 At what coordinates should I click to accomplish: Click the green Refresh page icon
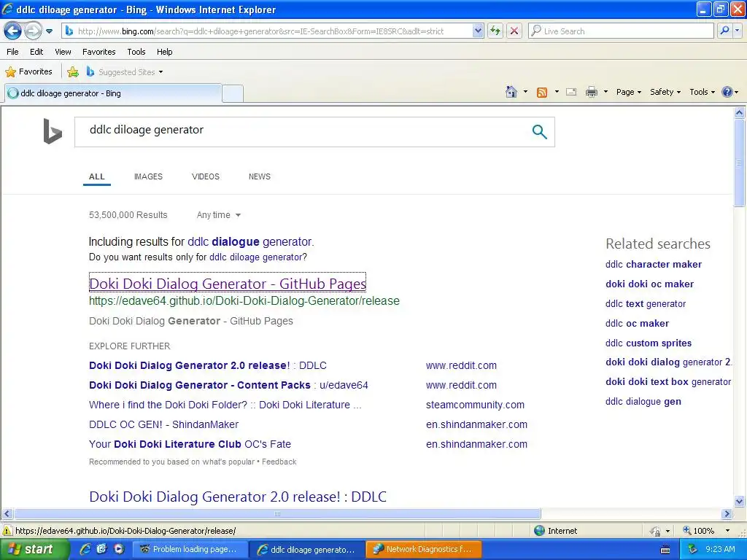[x=495, y=31]
